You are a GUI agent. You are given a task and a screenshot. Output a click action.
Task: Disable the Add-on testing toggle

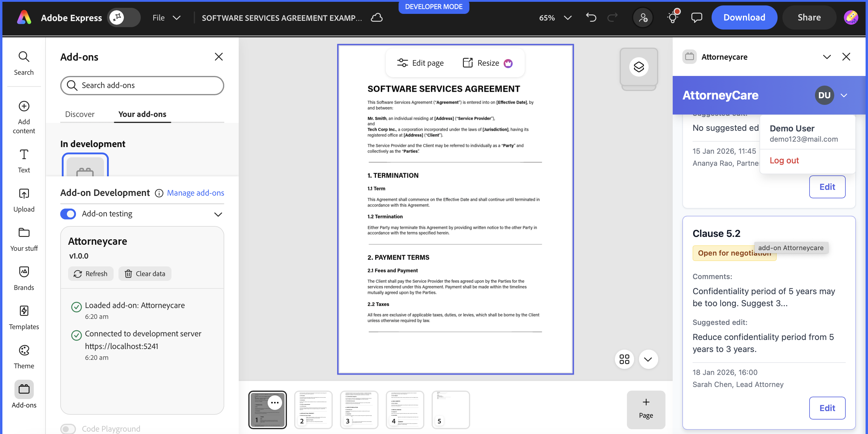[x=68, y=214]
